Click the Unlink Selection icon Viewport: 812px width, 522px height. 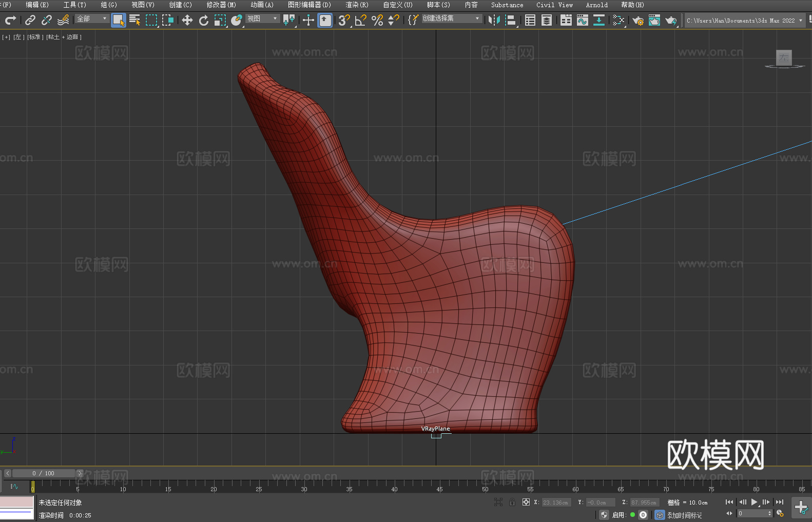pyautogui.click(x=47, y=20)
